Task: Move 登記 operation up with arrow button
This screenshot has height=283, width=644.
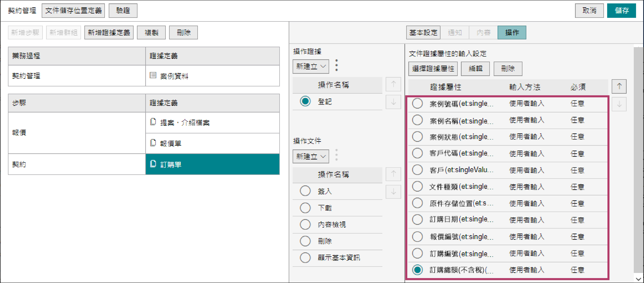Action: [393, 84]
